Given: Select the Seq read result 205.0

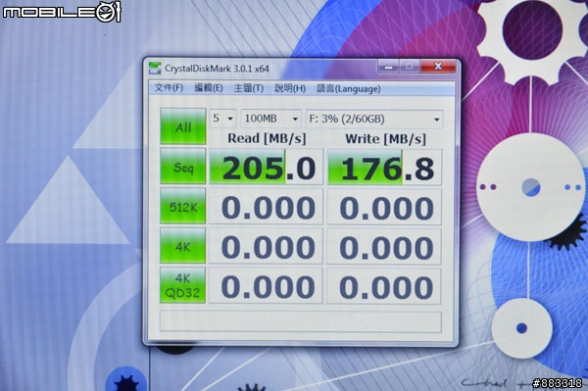Looking at the screenshot, I should [266, 167].
